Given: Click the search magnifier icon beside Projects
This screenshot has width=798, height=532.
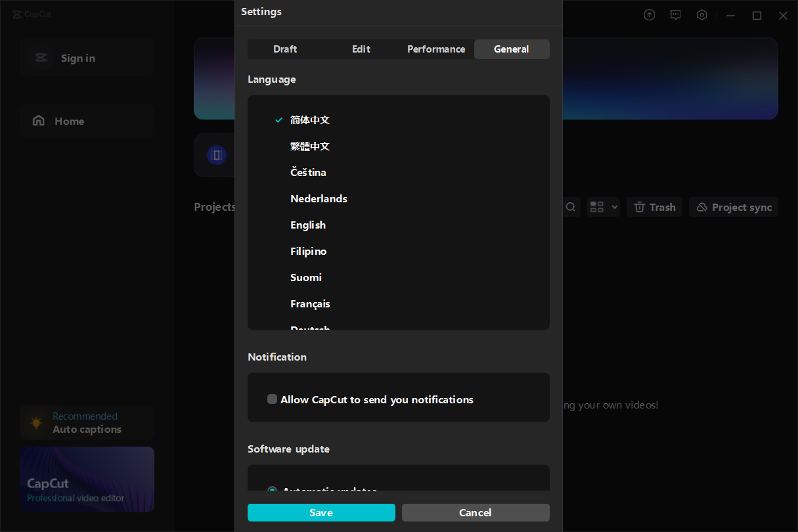Looking at the screenshot, I should pyautogui.click(x=571, y=207).
